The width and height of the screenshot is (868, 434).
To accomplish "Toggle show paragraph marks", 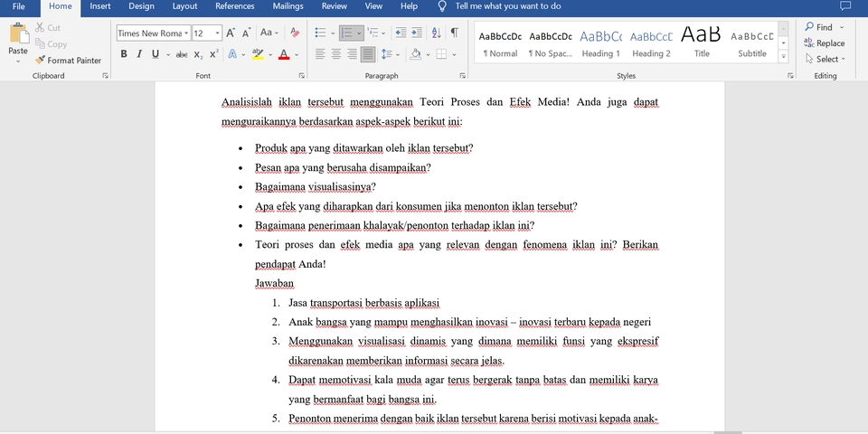I will point(455,33).
